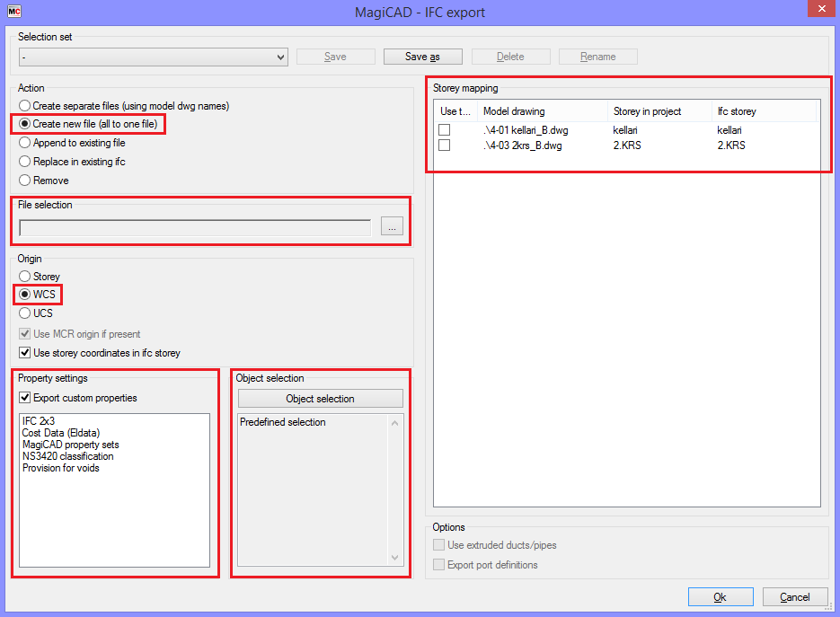Click the Rename button
Viewport: 840px width, 617px height.
coord(597,57)
